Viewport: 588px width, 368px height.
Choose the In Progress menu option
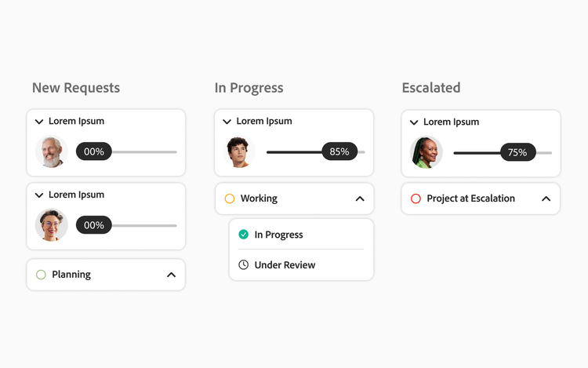(x=278, y=235)
